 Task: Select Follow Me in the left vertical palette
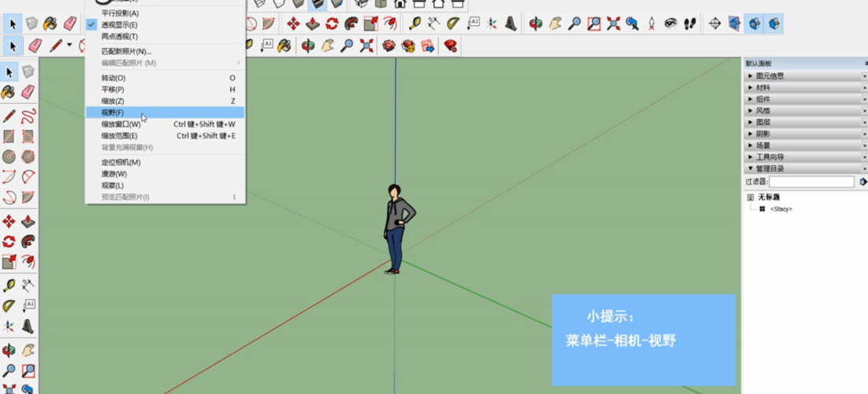pyautogui.click(x=28, y=241)
